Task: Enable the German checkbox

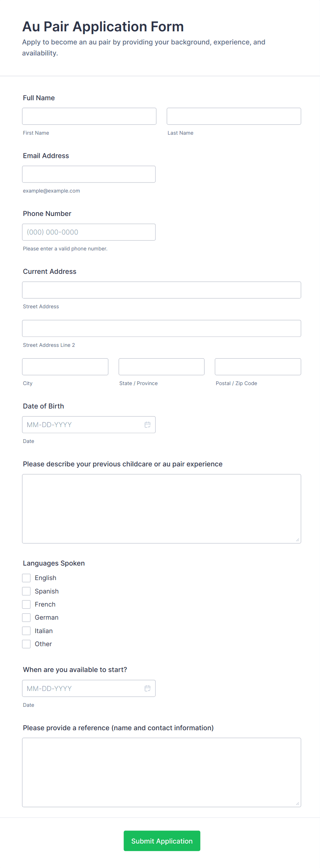Action: 26,618
